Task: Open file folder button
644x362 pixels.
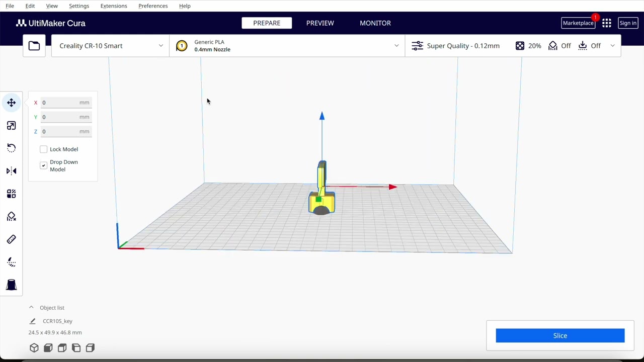Action: point(34,46)
